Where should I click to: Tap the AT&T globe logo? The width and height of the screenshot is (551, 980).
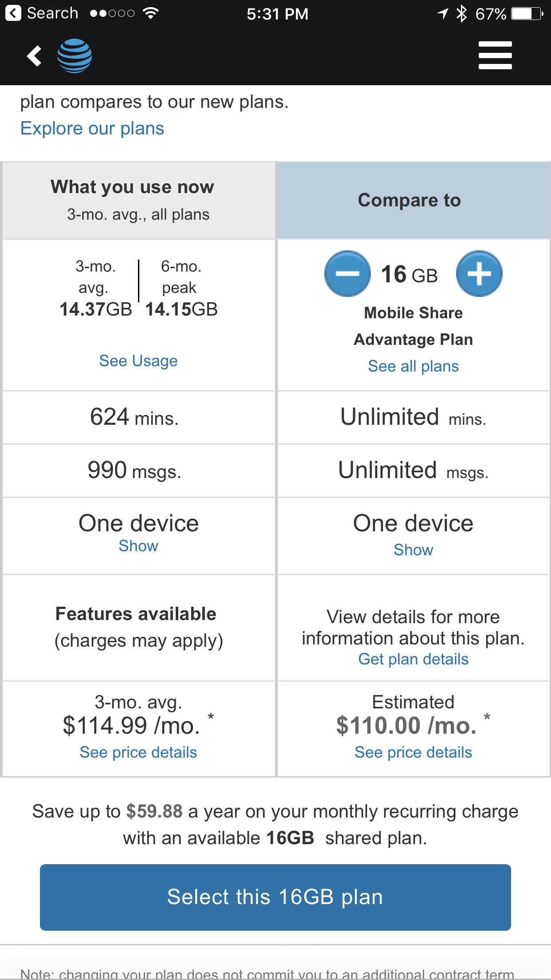pyautogui.click(x=75, y=56)
